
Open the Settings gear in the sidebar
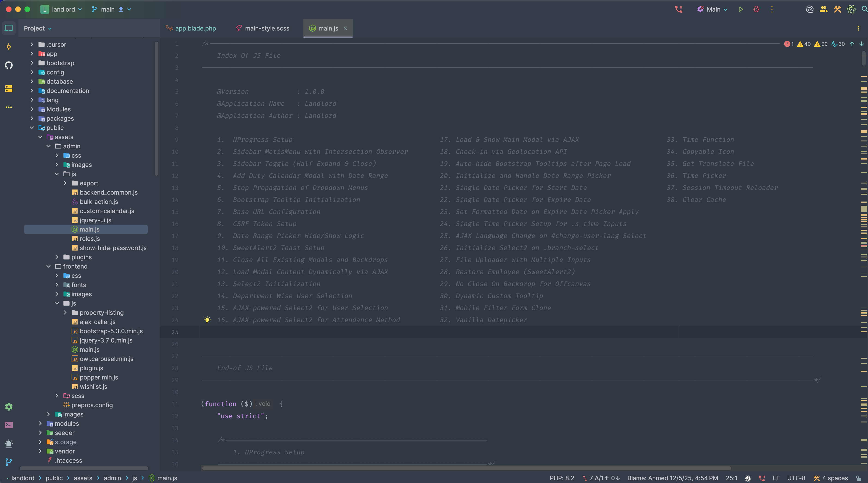pyautogui.click(x=9, y=407)
